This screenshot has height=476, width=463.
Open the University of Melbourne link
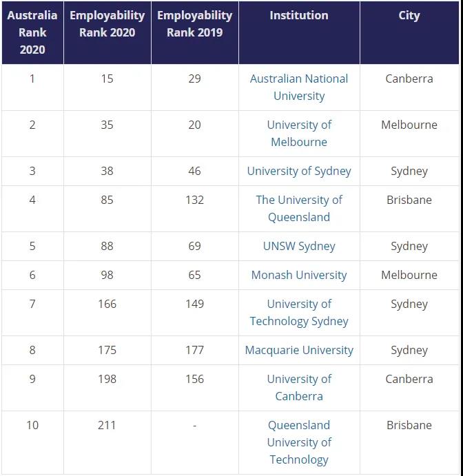click(299, 133)
